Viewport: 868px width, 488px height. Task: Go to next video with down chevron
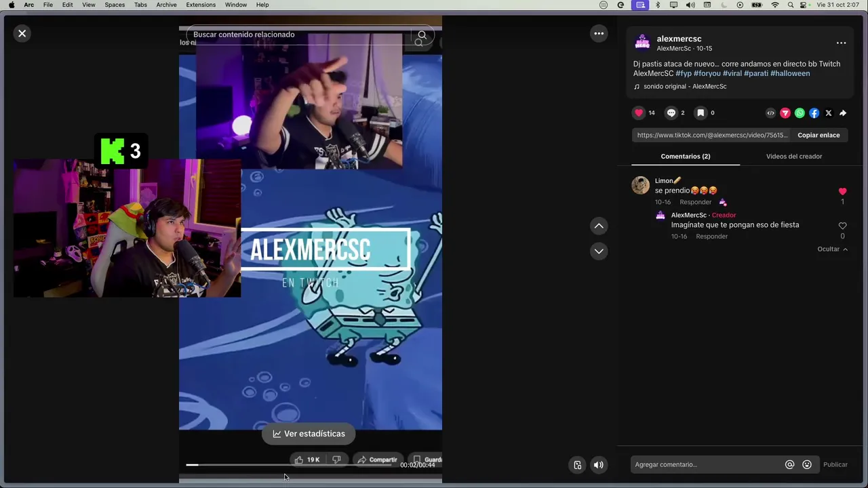pos(599,251)
